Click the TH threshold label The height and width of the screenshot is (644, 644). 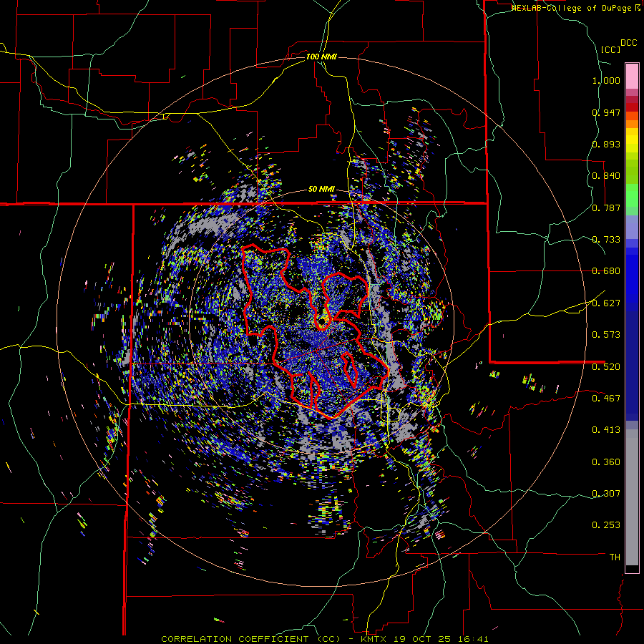coord(615,557)
